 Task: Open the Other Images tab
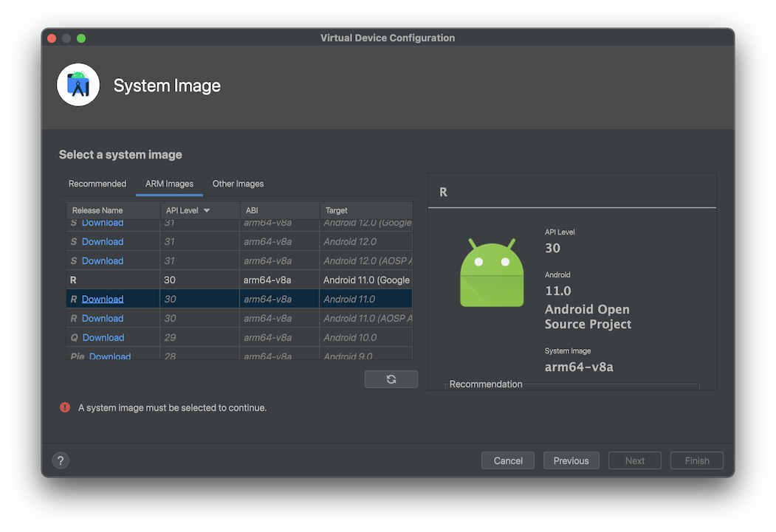(238, 184)
